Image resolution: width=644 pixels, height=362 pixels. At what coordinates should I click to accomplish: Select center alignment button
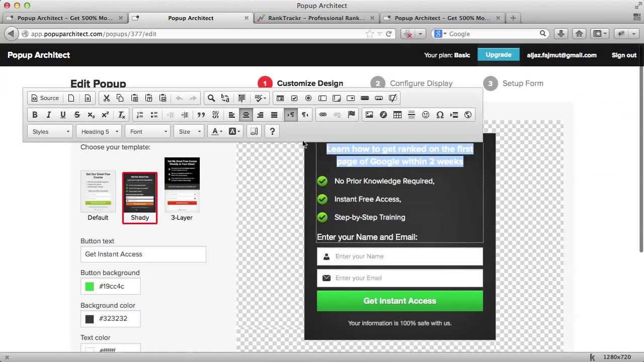[246, 115]
